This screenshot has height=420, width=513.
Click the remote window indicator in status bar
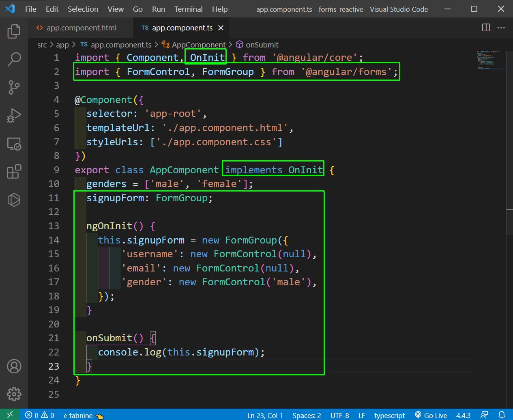10,415
